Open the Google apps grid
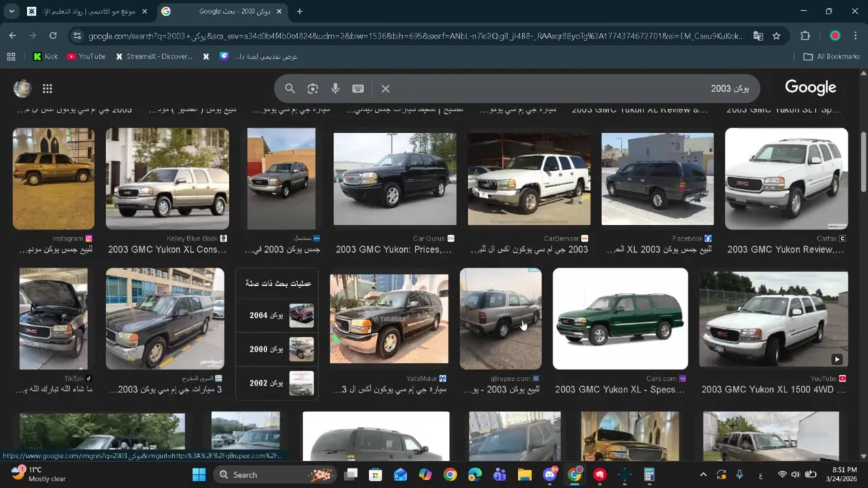The width and height of the screenshot is (868, 488). pyautogui.click(x=47, y=88)
